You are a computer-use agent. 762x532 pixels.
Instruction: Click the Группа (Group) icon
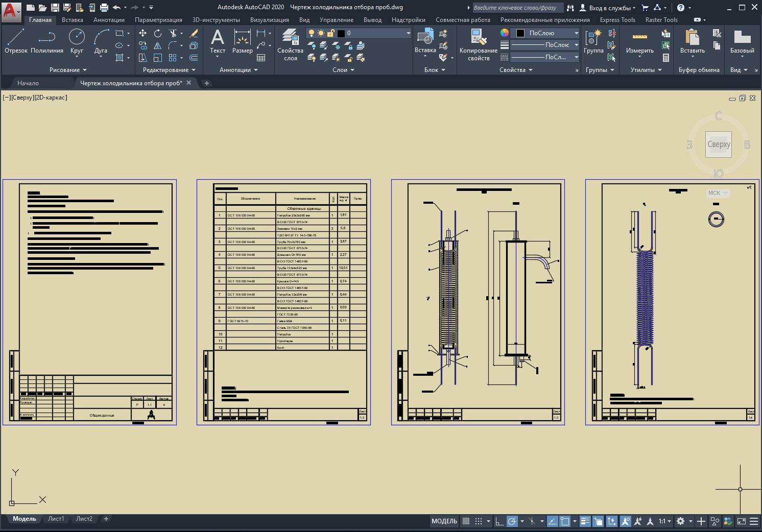tap(593, 41)
